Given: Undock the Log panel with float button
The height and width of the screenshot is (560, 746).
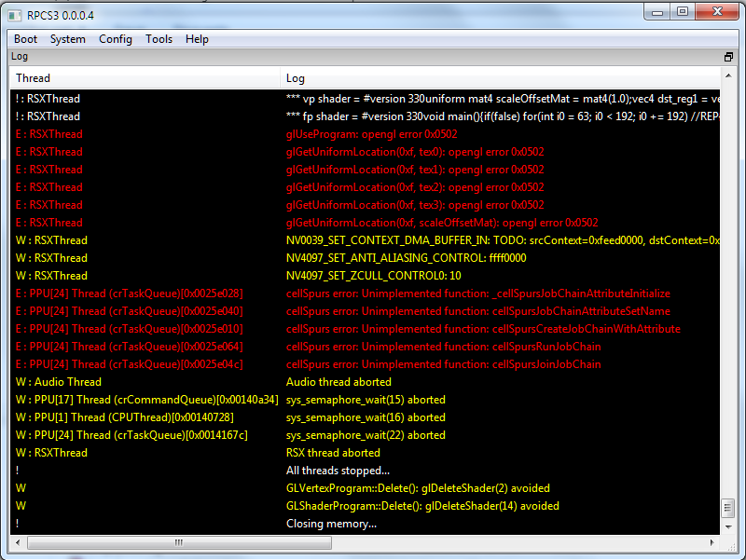Looking at the screenshot, I should pyautogui.click(x=728, y=57).
